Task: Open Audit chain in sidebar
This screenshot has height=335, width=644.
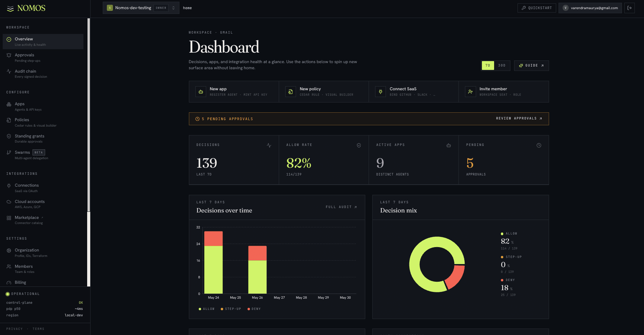Action: click(x=43, y=74)
